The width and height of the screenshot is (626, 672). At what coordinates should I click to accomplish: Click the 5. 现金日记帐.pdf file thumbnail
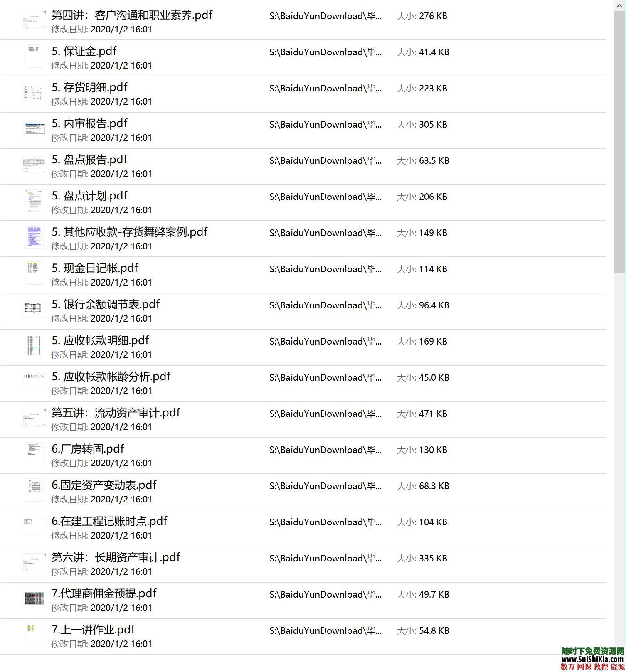(34, 273)
